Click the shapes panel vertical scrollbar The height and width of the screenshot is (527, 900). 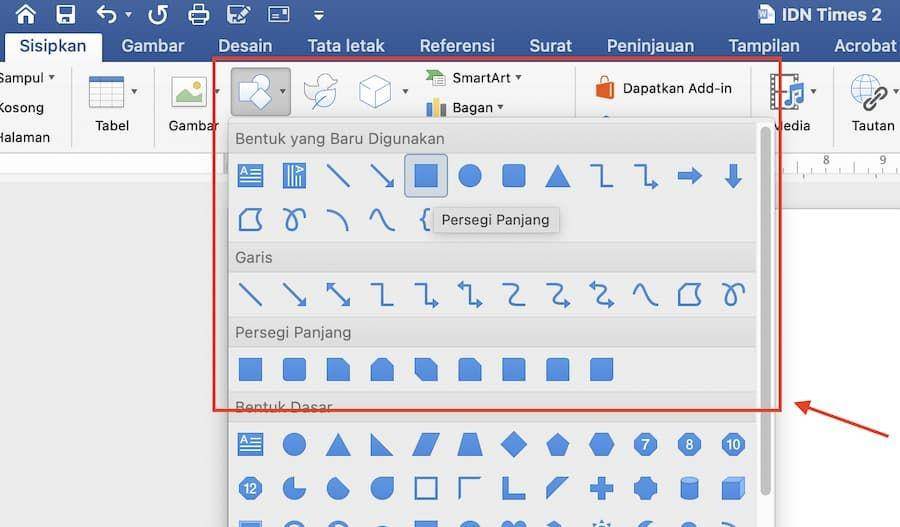click(765, 310)
